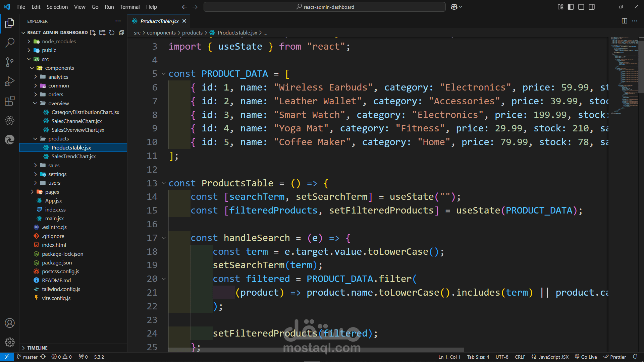Open the Search view in activity bar
The width and height of the screenshot is (644, 362).
click(x=10, y=43)
